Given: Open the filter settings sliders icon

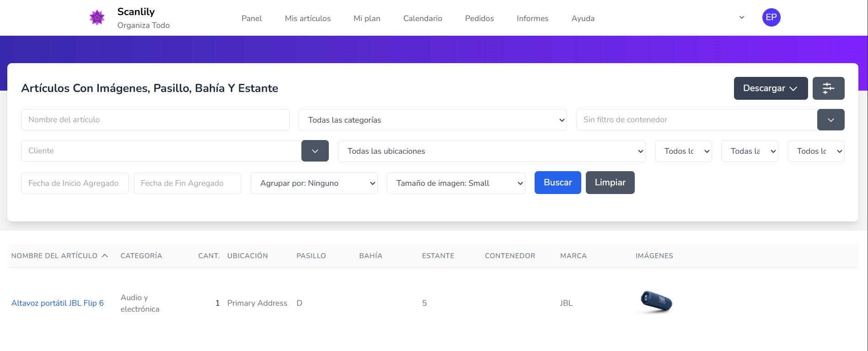Looking at the screenshot, I should click(828, 88).
